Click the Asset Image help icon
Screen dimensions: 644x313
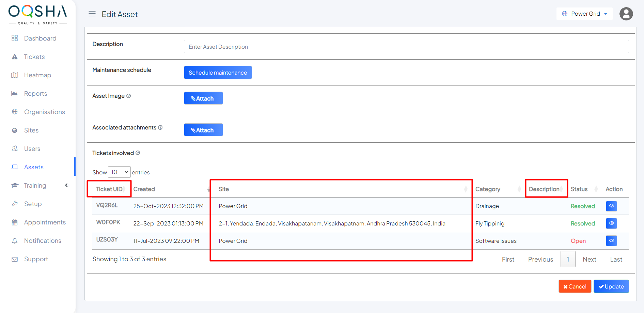click(x=129, y=96)
